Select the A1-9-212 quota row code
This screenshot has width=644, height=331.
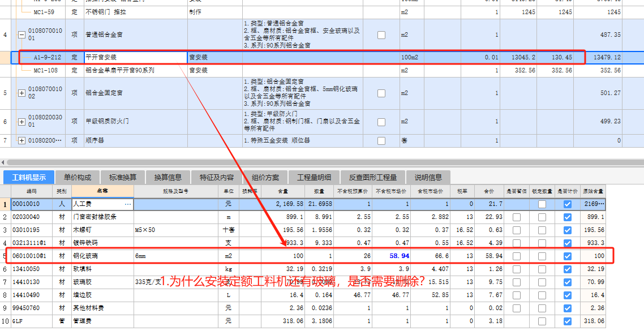coord(47,58)
